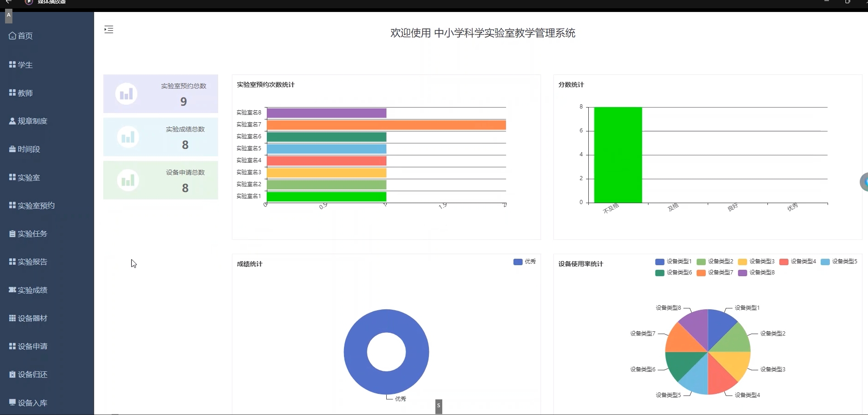
Task: Click the 实验室预约总数 statistics card
Action: click(161, 94)
